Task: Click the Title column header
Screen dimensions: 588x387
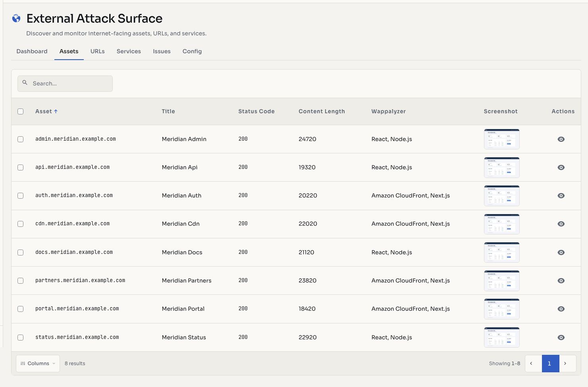Action: pyautogui.click(x=168, y=112)
